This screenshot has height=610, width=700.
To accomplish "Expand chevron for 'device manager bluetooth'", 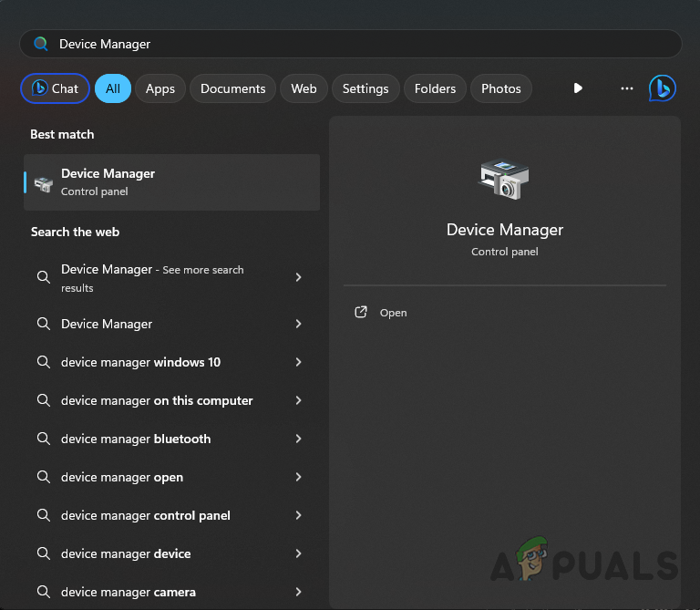I will (x=299, y=439).
